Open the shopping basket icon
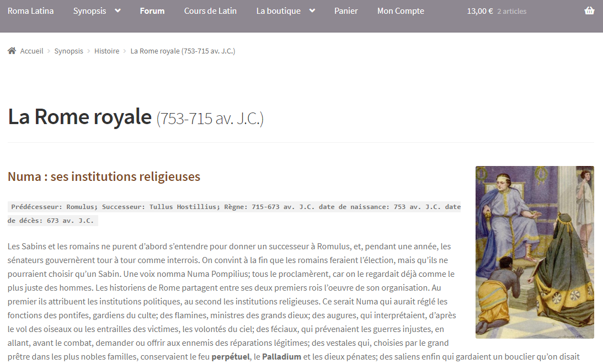Viewport: 603px width, 364px height. tap(589, 11)
